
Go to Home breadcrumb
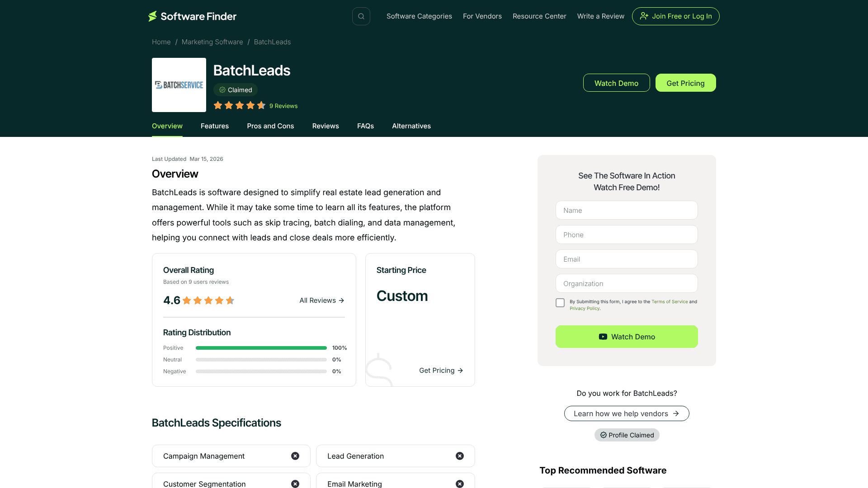pyautogui.click(x=161, y=42)
